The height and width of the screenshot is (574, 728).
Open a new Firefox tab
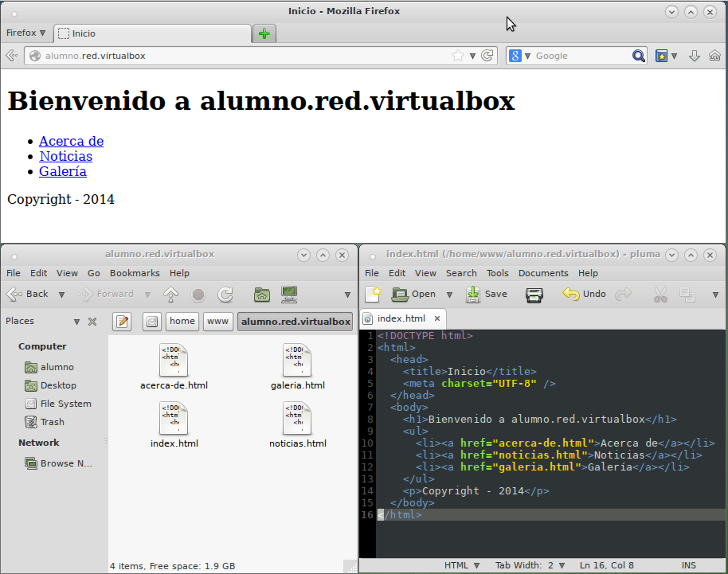click(x=264, y=33)
